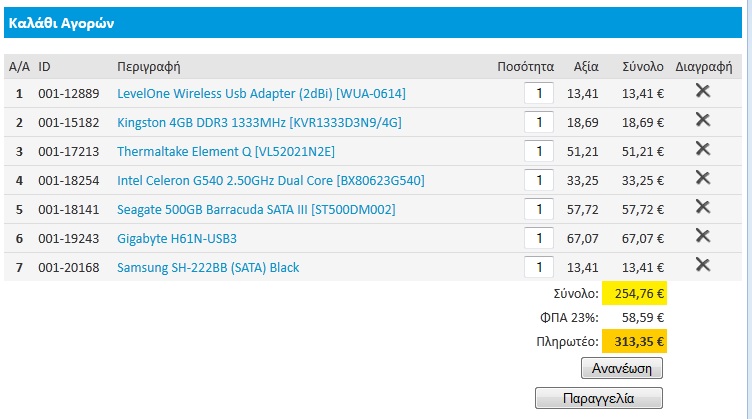Focus quantity field for Intel Celeron G540

click(x=539, y=180)
